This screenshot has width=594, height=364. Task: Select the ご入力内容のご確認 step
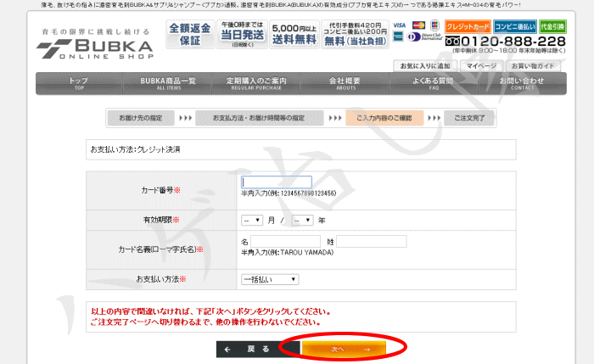click(384, 118)
